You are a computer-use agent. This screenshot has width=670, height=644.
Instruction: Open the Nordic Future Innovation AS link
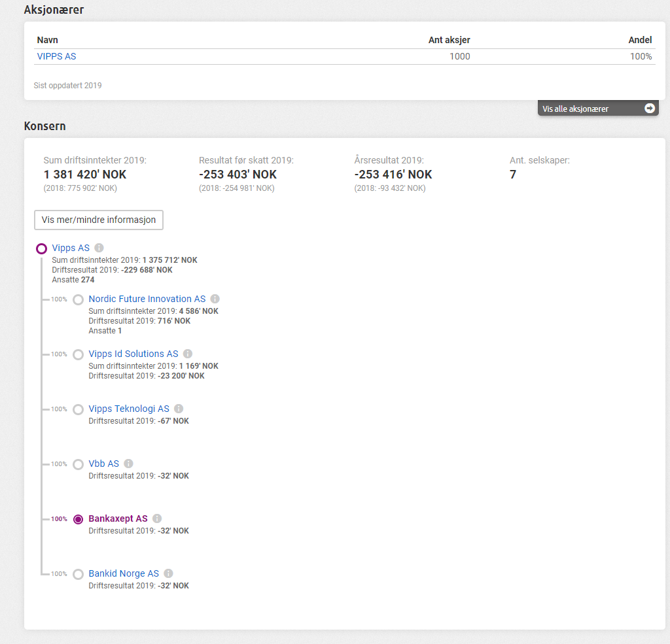pos(147,299)
